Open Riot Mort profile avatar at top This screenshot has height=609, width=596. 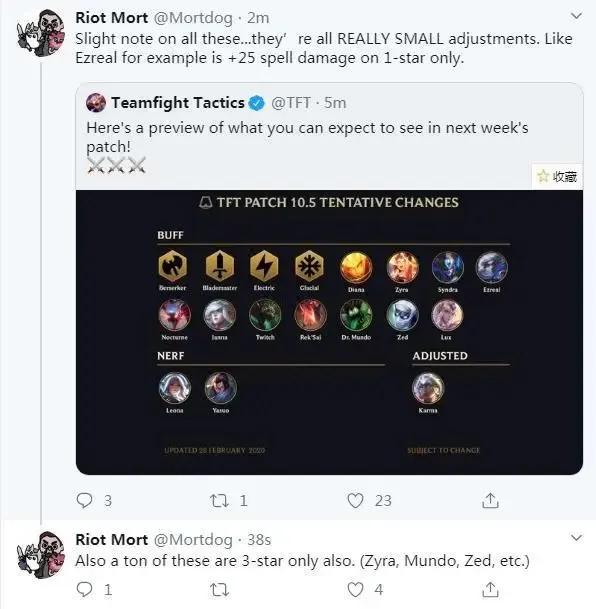point(40,33)
